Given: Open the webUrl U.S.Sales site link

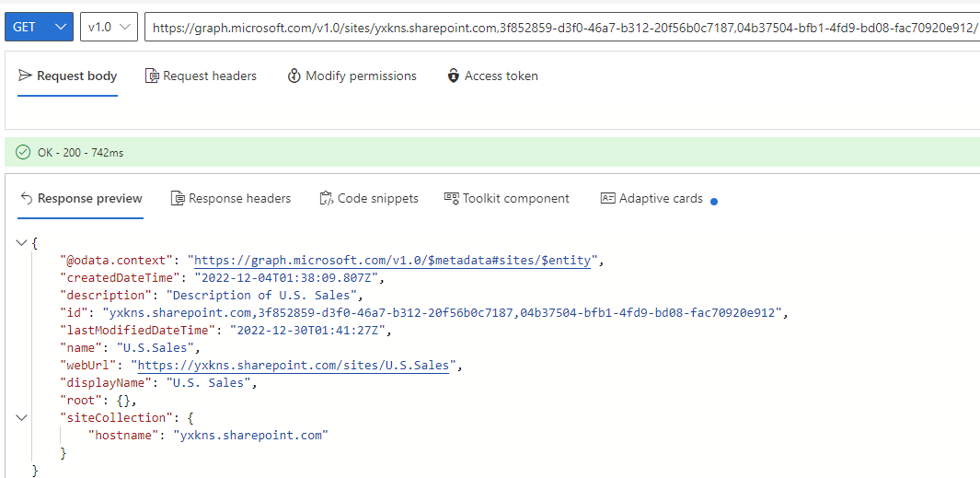Looking at the screenshot, I should point(294,365).
